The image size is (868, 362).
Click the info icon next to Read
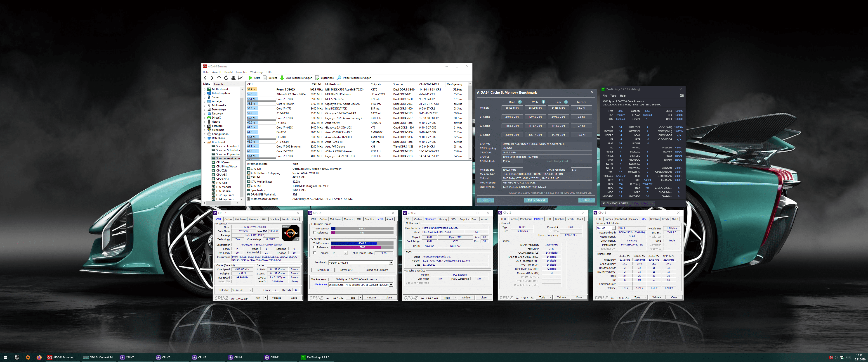[520, 102]
